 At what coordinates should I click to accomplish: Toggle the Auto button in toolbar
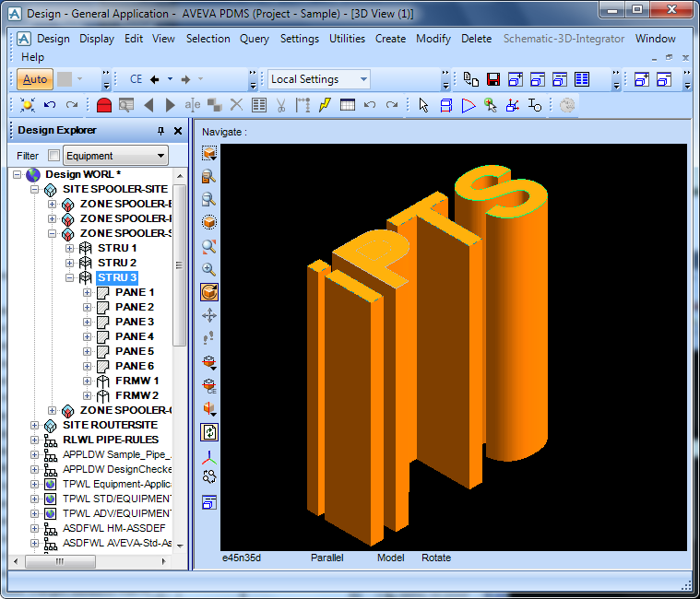coord(35,79)
